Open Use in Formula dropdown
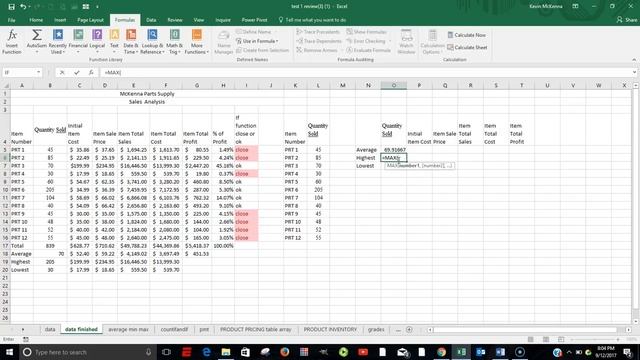The width and height of the screenshot is (640, 360). click(257, 41)
